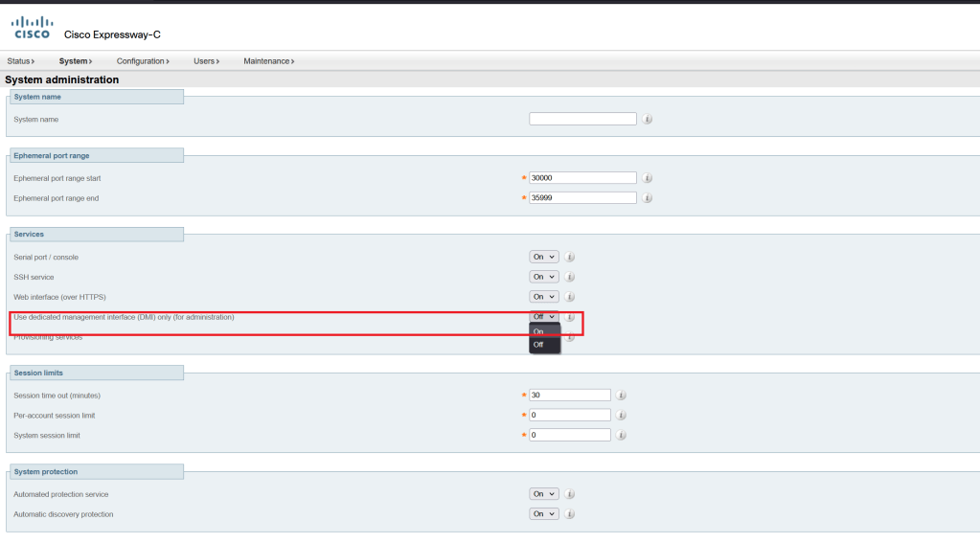Click info icon for Per-account session limit

[621, 416]
